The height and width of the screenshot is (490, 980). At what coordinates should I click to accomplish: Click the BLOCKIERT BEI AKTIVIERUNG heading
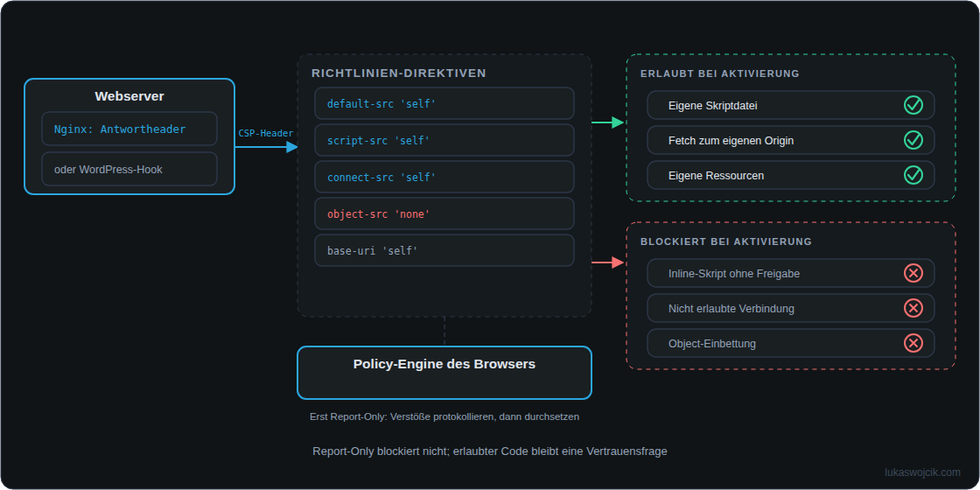pos(726,241)
